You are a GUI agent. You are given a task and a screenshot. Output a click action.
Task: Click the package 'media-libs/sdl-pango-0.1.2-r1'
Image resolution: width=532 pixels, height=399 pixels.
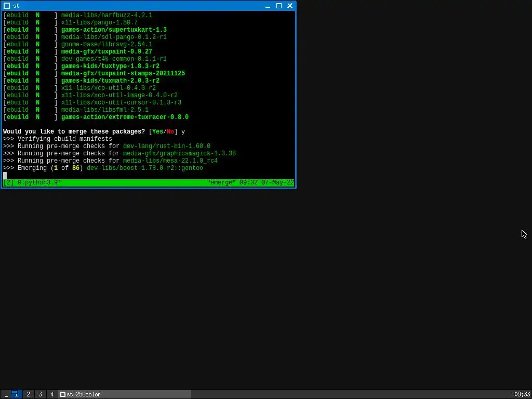(x=114, y=37)
